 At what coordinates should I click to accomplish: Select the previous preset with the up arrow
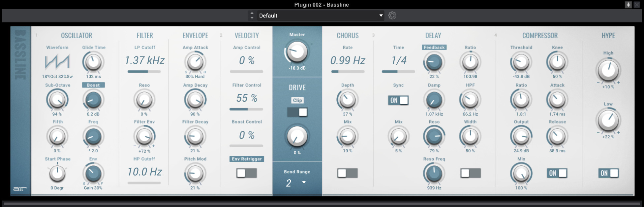(x=252, y=13)
